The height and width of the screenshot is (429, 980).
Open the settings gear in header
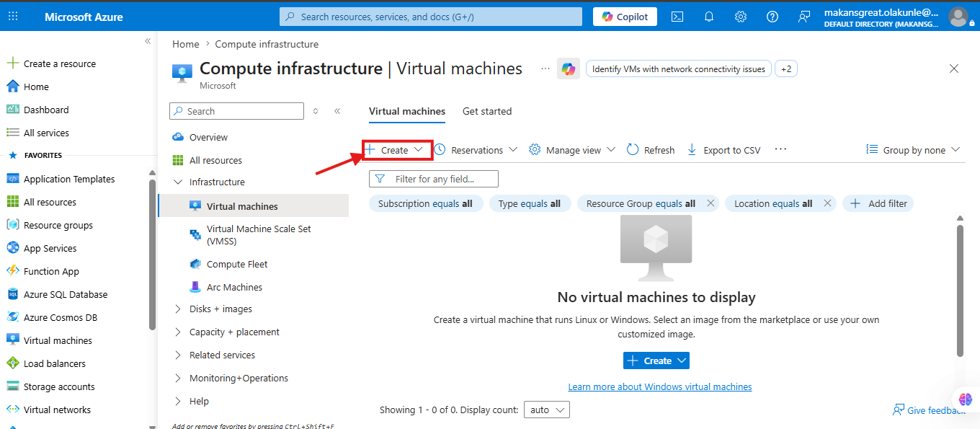(x=741, y=17)
